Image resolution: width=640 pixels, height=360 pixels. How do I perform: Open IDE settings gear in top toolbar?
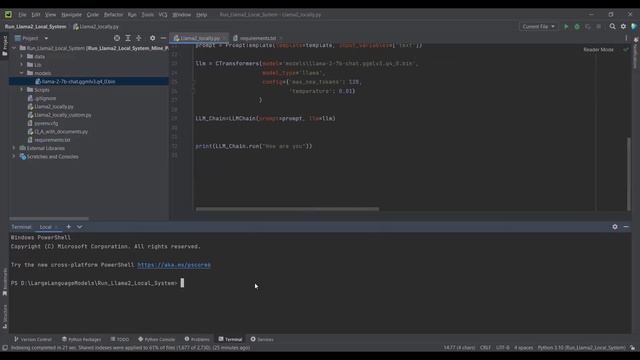[x=623, y=27]
